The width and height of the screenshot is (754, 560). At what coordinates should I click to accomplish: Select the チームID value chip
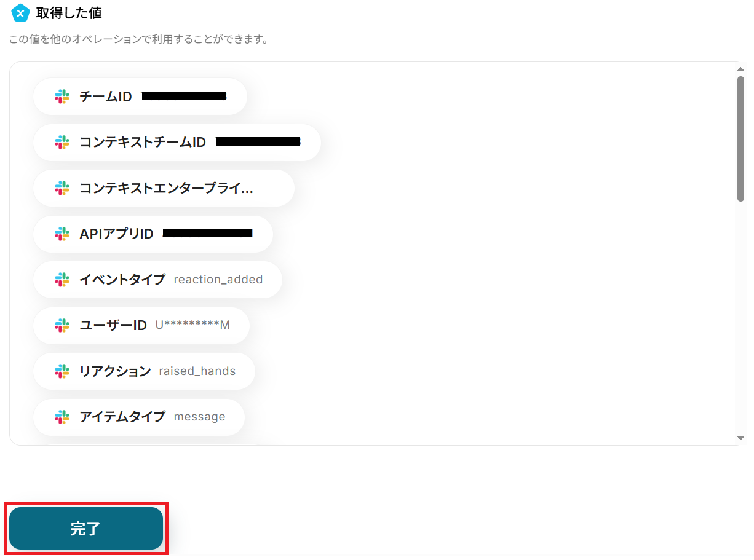click(x=140, y=97)
